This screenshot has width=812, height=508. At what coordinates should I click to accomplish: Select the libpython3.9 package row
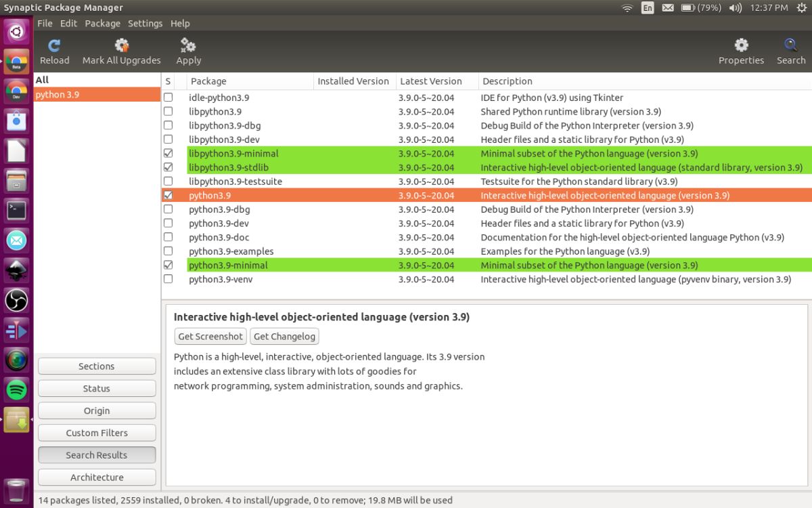click(487, 112)
